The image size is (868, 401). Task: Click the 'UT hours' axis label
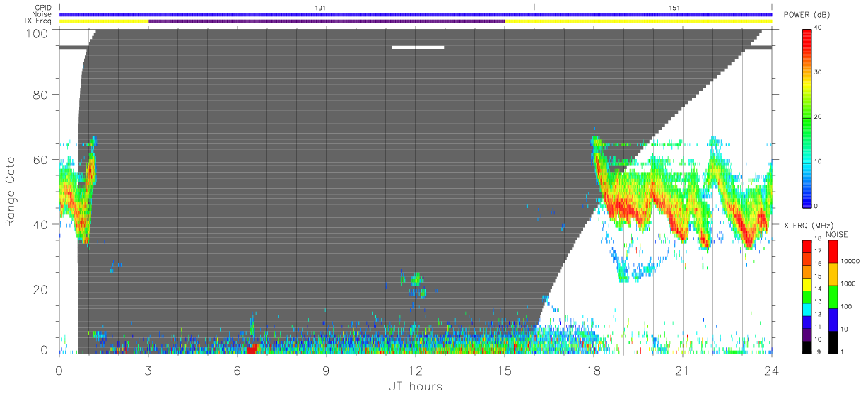tap(415, 385)
